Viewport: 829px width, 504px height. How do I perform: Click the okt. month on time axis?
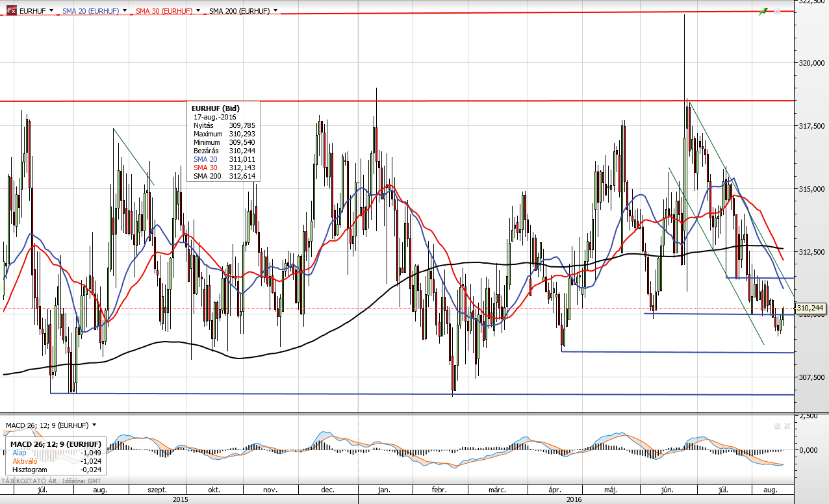point(213,490)
